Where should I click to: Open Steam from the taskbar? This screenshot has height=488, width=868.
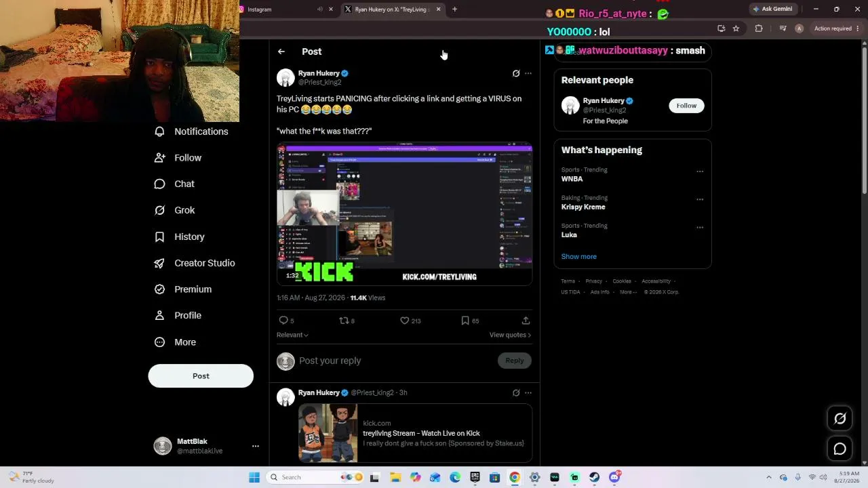coord(594,477)
